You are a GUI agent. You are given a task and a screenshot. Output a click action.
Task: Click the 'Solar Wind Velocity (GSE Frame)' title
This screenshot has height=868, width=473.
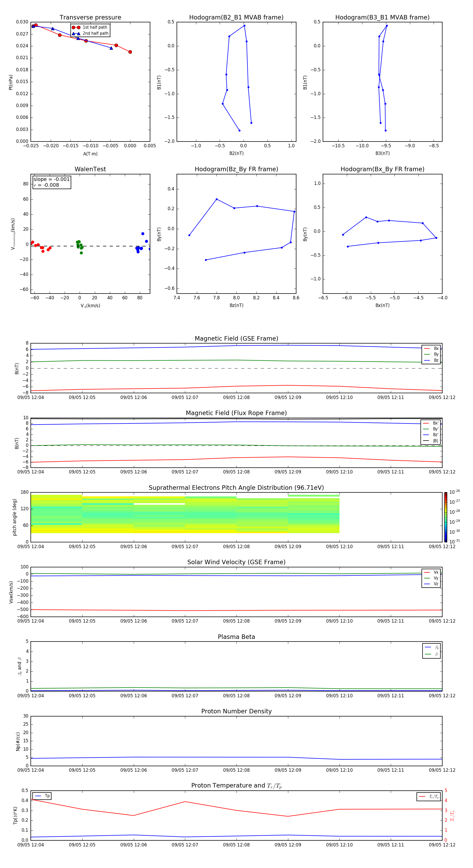pos(236,562)
